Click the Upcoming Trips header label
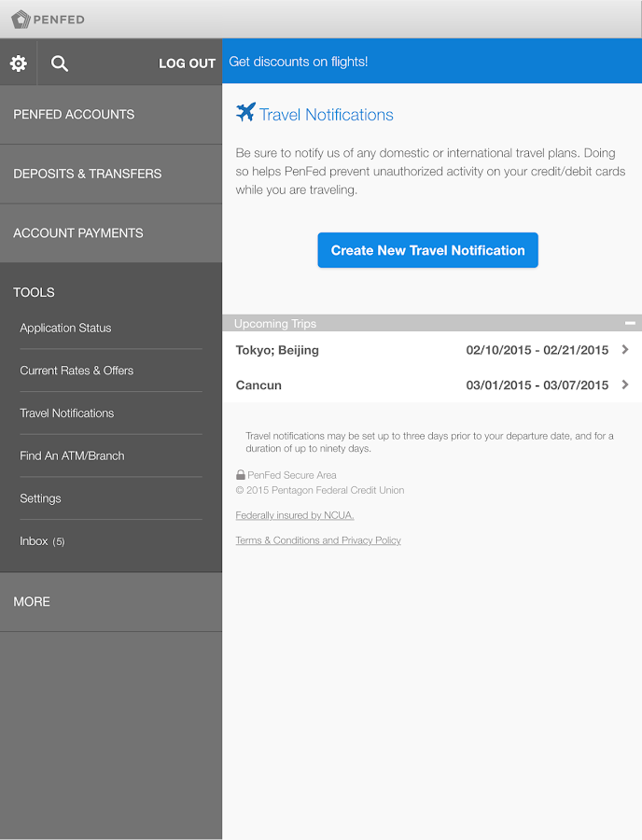642x840 pixels. (275, 324)
